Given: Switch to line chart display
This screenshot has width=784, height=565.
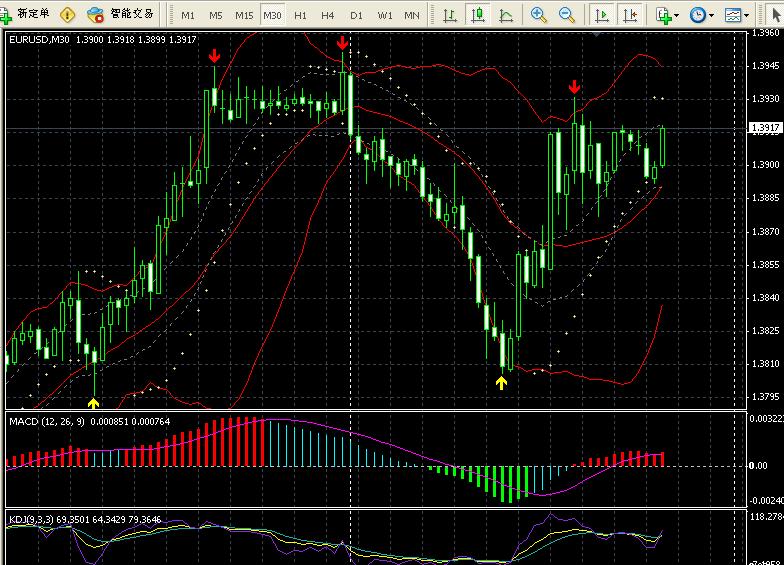Looking at the screenshot, I should tap(506, 15).
